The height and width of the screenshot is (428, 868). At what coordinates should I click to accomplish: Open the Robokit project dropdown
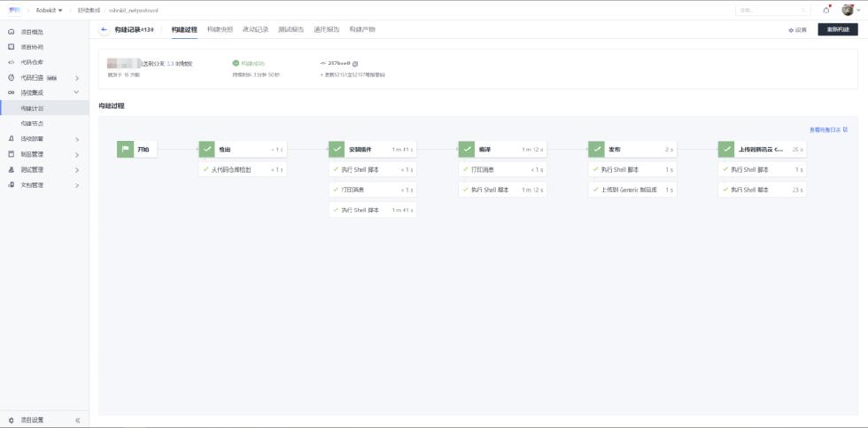point(50,10)
